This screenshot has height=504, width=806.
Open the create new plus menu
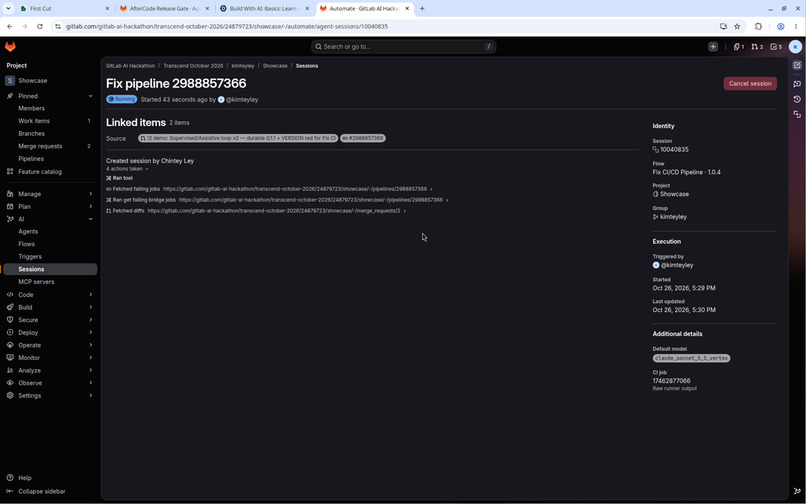pos(713,47)
